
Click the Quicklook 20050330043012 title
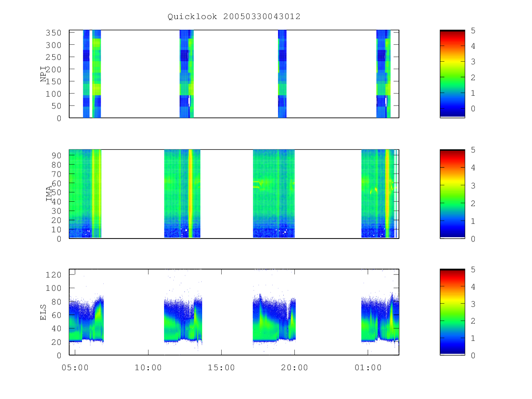click(234, 17)
